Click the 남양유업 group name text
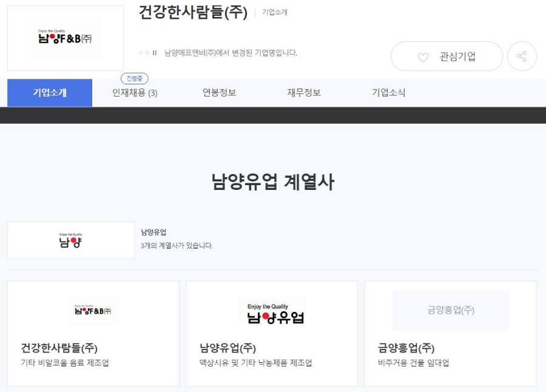 (153, 232)
